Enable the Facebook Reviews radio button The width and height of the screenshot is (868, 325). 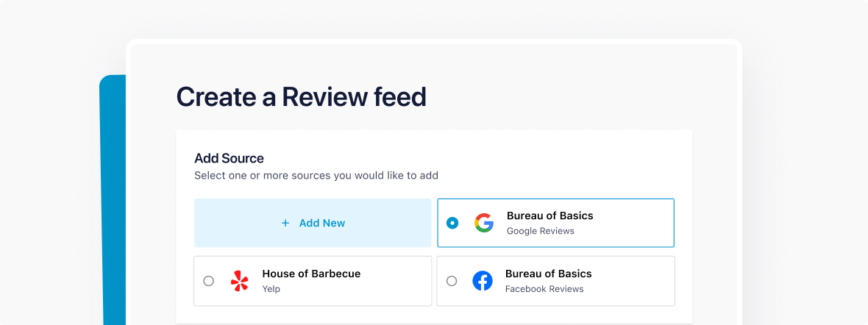pos(452,281)
